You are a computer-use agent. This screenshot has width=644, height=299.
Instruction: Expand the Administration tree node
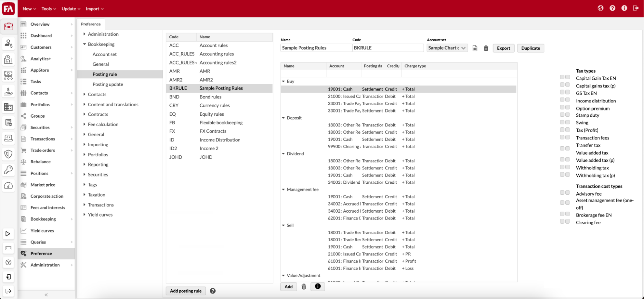click(x=84, y=34)
